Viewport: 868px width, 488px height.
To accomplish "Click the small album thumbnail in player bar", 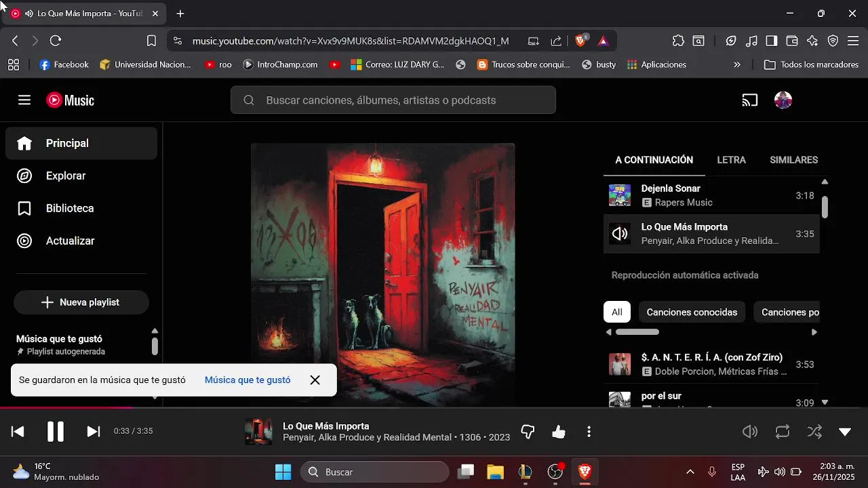I will pyautogui.click(x=258, y=432).
